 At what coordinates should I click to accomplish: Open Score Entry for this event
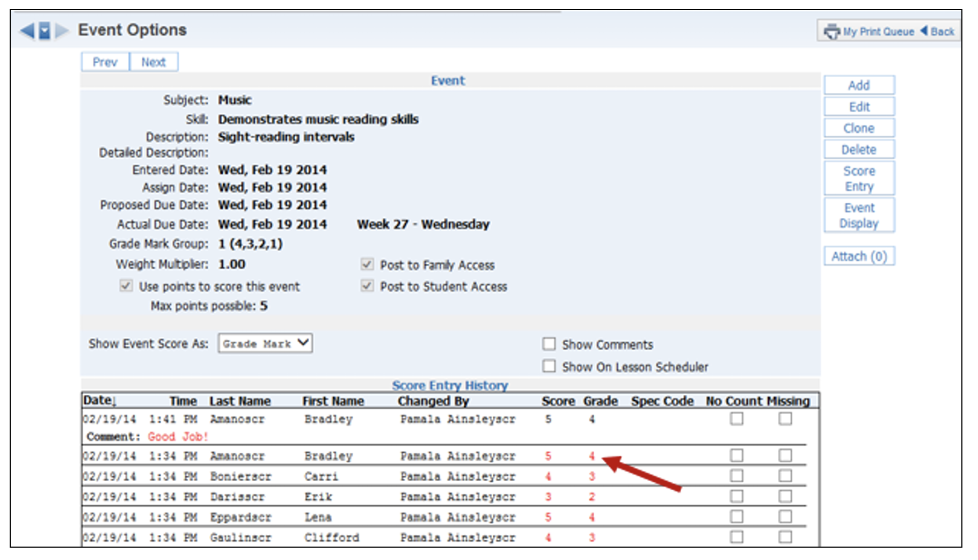859,179
